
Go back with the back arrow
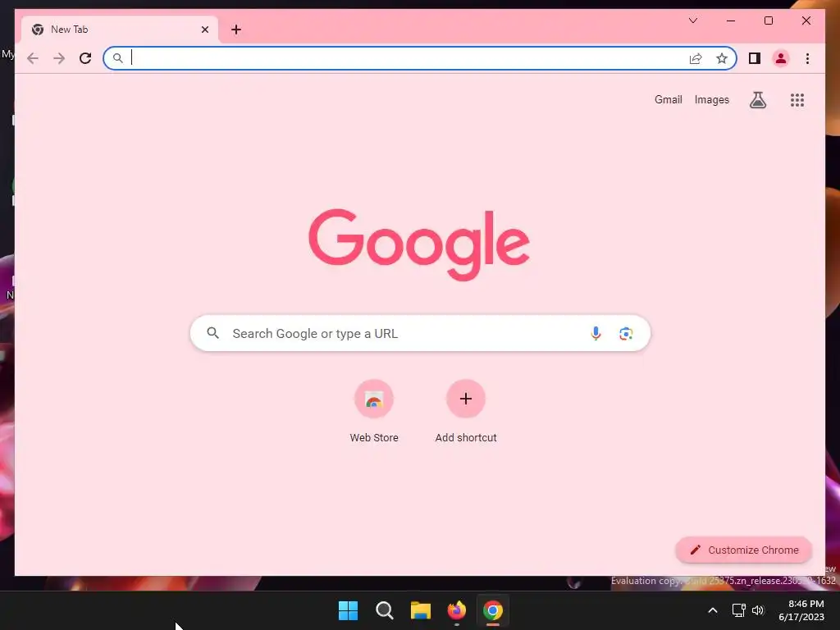pyautogui.click(x=33, y=58)
